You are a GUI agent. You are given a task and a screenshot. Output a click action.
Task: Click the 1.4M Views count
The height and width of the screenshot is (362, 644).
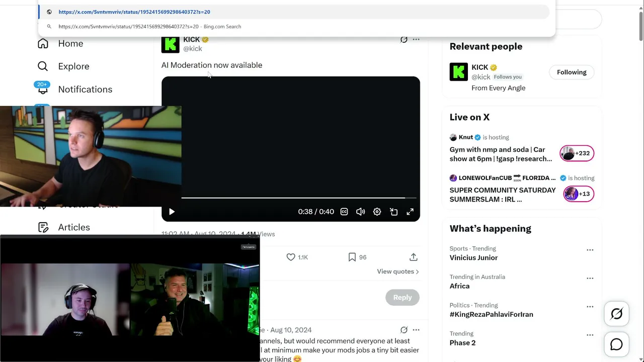coord(258,234)
